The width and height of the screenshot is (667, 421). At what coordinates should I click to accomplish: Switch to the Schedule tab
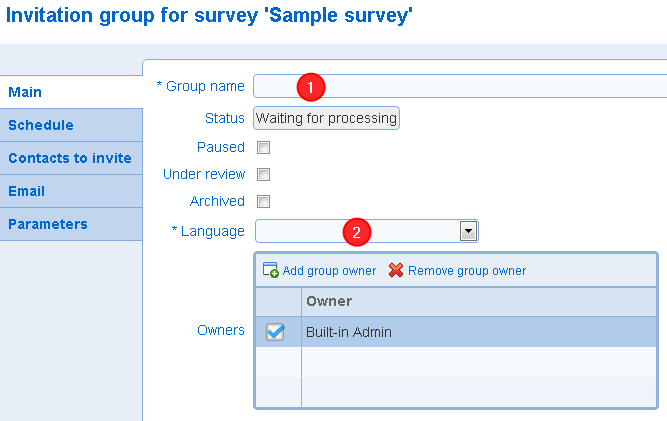(x=71, y=125)
